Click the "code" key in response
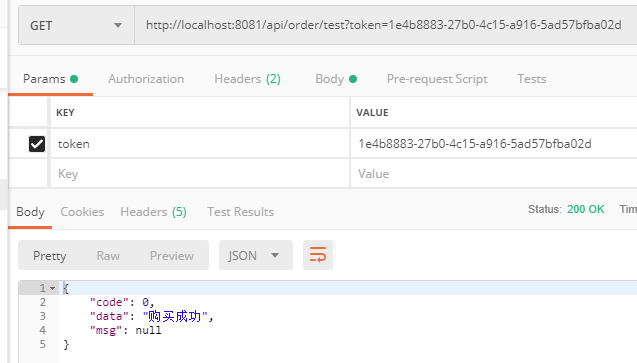 109,302
